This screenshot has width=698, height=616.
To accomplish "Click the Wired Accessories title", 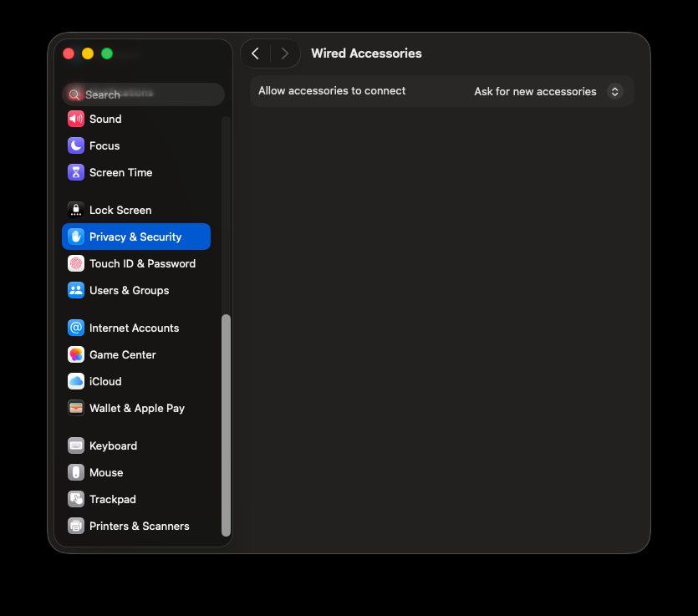I will coord(366,53).
